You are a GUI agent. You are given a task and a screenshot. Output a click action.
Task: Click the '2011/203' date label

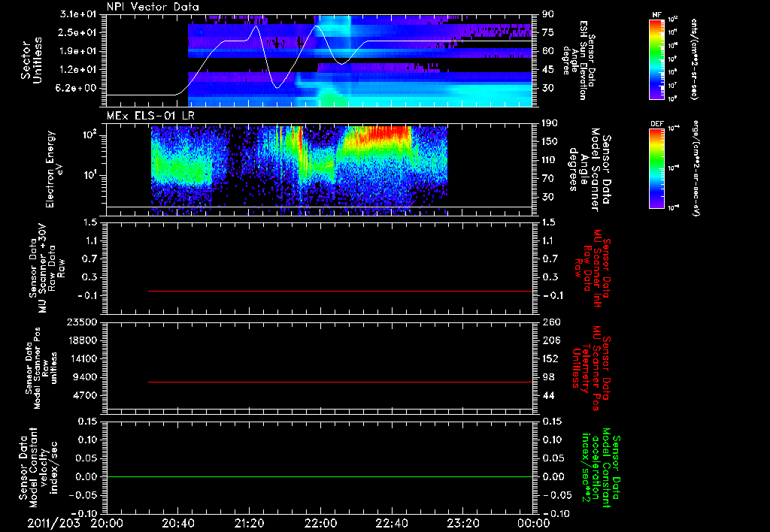53,523
